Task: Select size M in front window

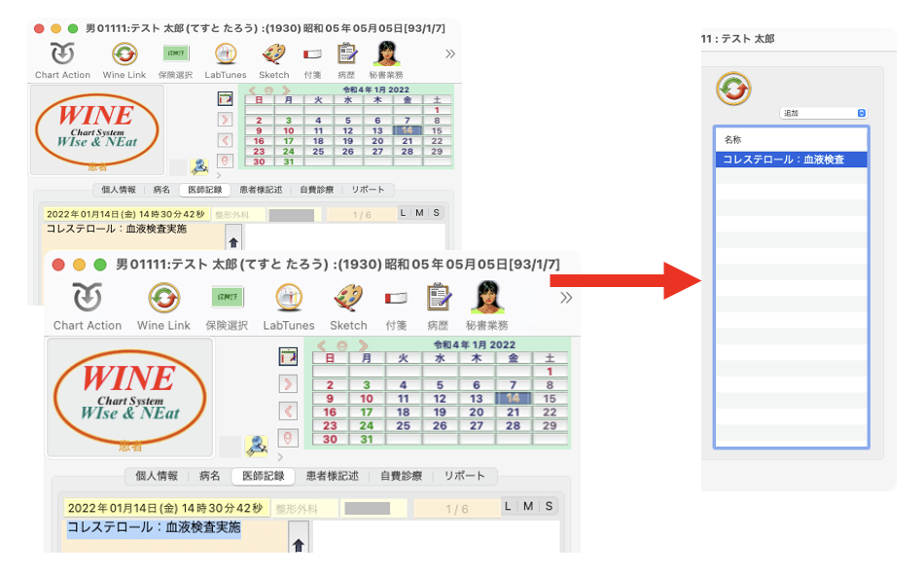Action: [528, 507]
